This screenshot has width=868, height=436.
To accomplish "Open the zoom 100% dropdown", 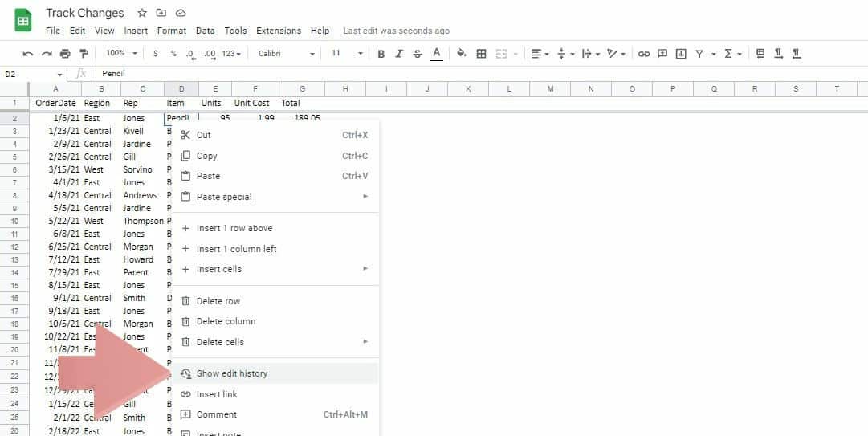I will point(122,53).
